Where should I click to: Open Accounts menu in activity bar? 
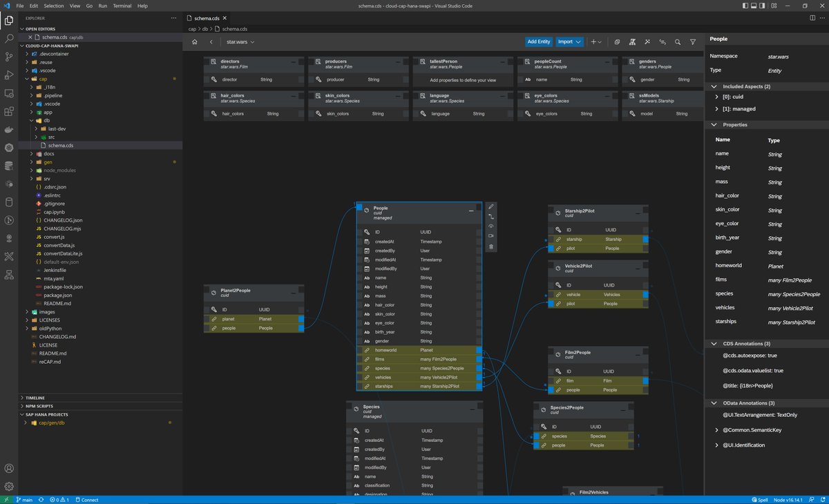tap(9, 469)
